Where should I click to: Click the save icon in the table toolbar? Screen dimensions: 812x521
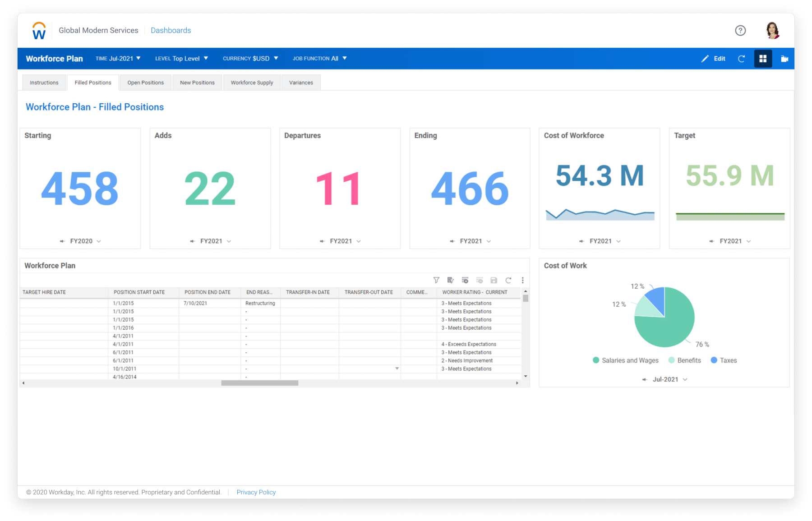pyautogui.click(x=494, y=280)
